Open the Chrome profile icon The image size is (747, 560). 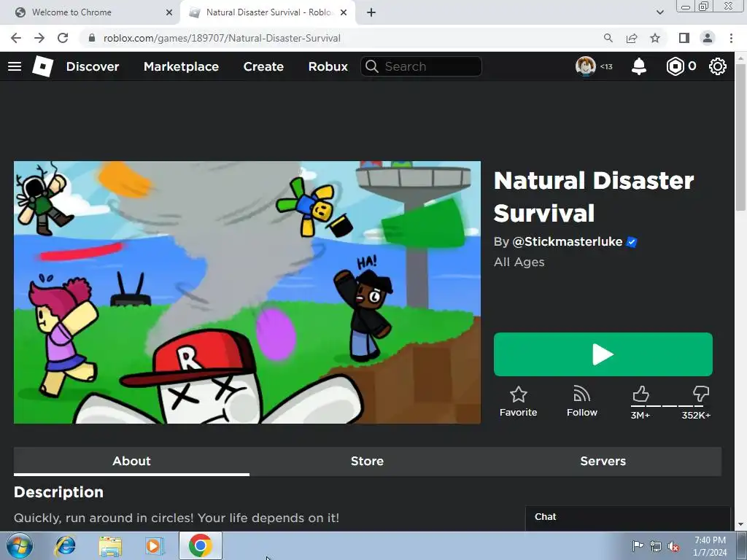click(x=708, y=38)
